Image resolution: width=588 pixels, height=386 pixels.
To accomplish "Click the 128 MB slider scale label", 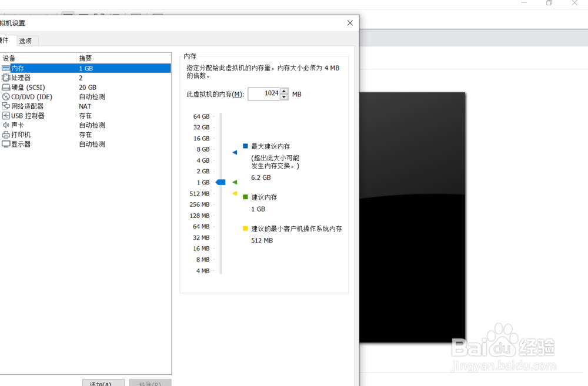I will [x=199, y=216].
